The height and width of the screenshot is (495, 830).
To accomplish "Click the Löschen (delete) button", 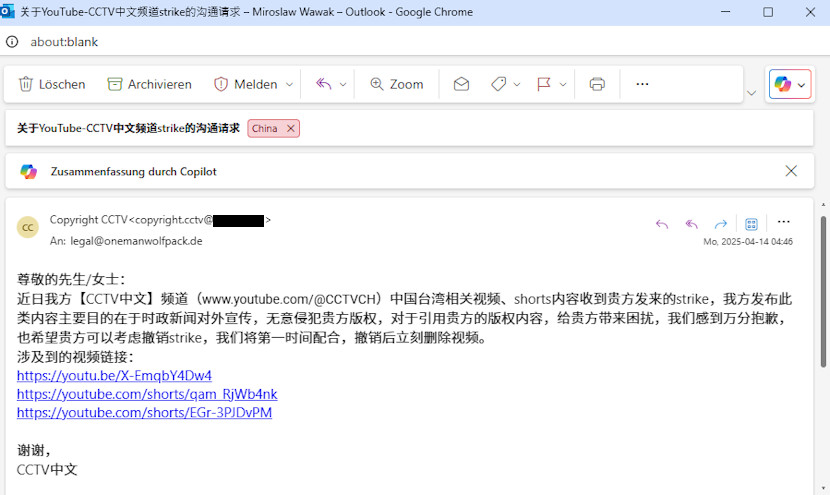I will click(52, 84).
